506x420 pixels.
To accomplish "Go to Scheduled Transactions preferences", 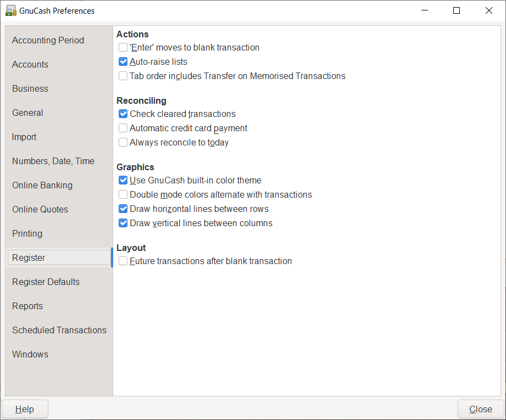I will click(59, 330).
